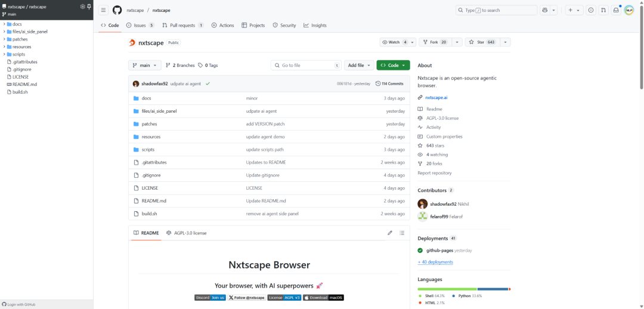Open the files/ai_side_panel folder in file list
This screenshot has height=309, width=644.
[159, 111]
